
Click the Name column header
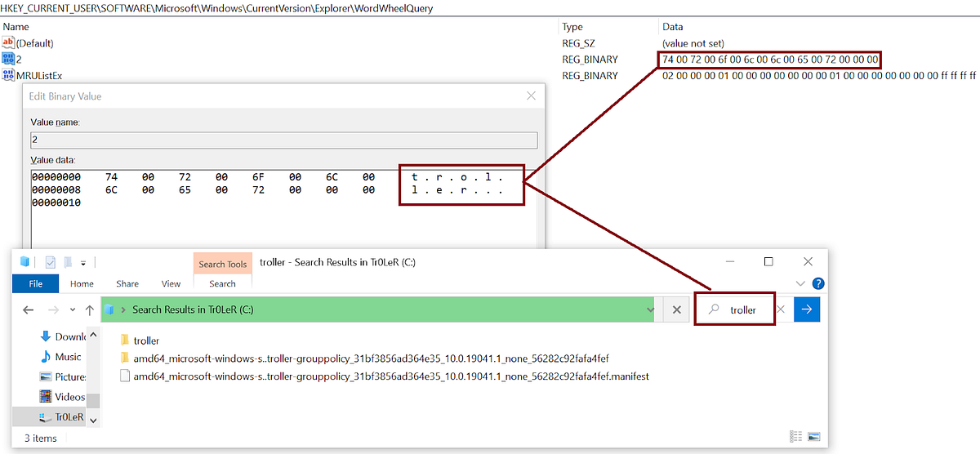coord(16,27)
